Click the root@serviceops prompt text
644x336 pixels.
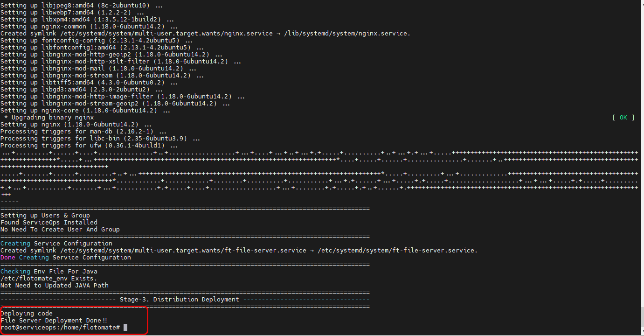[60, 328]
